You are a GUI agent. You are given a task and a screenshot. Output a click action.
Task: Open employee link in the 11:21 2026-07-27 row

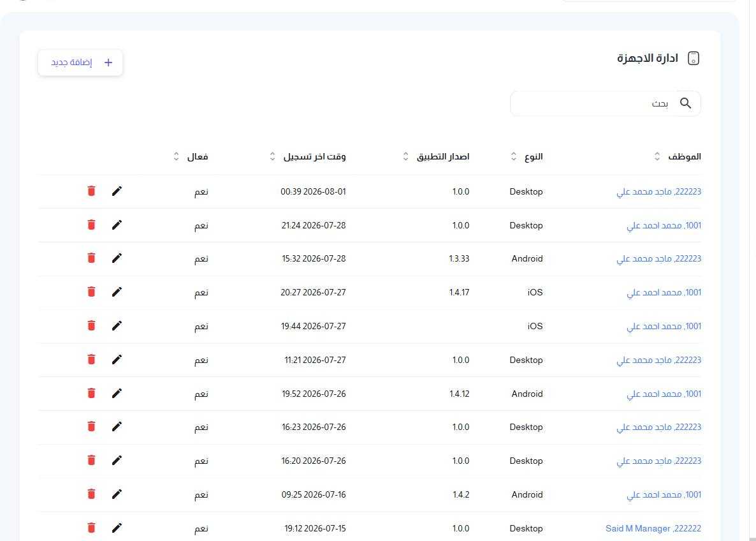658,360
